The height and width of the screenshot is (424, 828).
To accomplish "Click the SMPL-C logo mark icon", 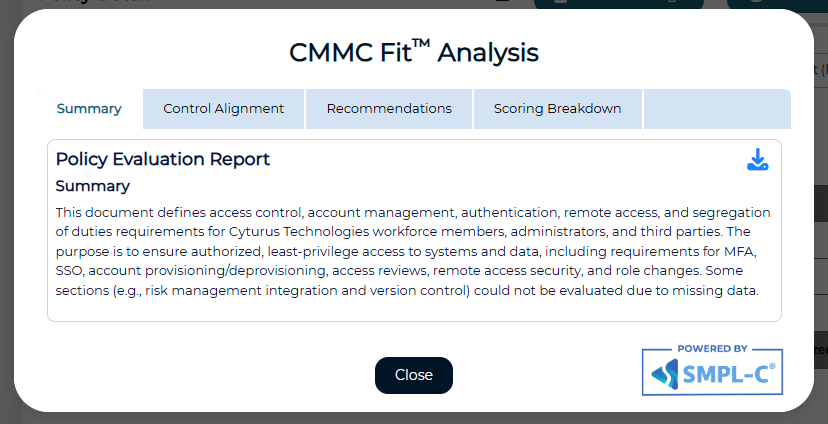I will pyautogui.click(x=663, y=375).
